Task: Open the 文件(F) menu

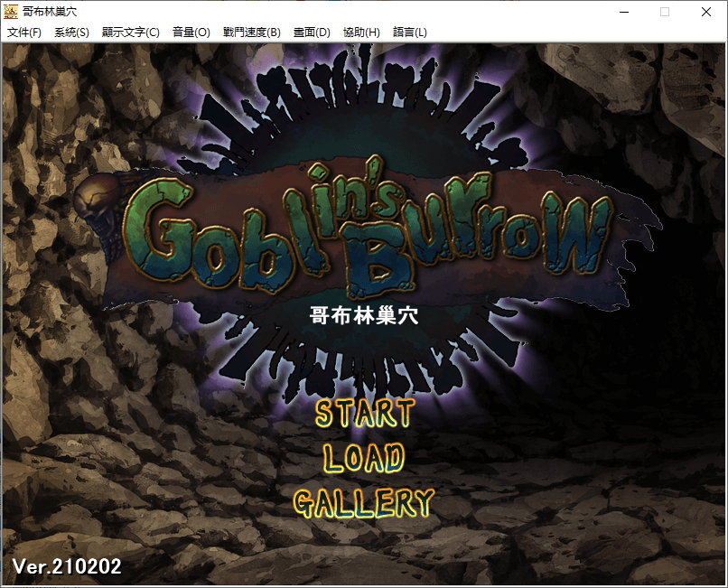Action: 24,33
